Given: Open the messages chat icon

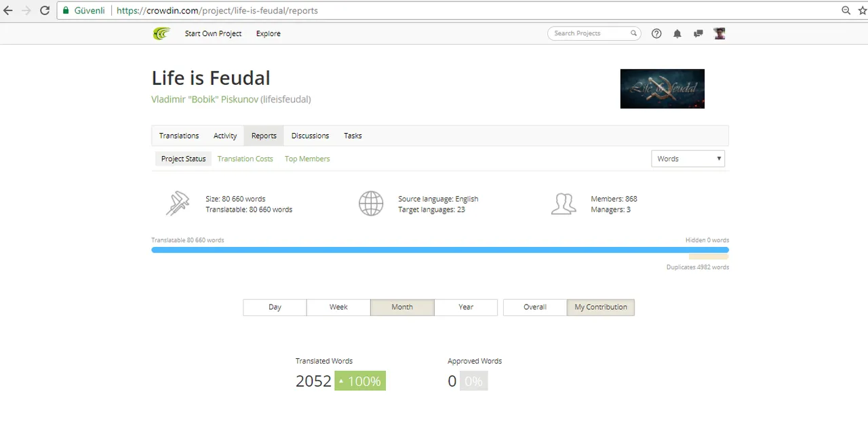Looking at the screenshot, I should point(698,33).
